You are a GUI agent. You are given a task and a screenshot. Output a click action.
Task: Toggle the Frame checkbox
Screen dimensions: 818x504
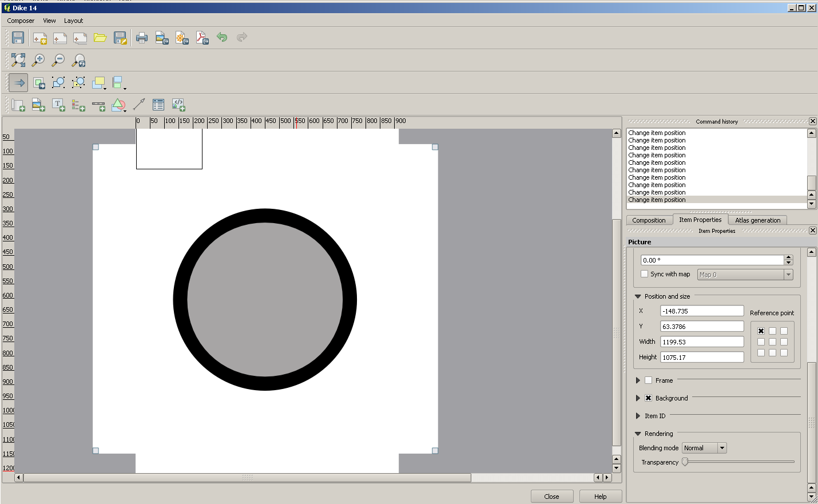648,380
